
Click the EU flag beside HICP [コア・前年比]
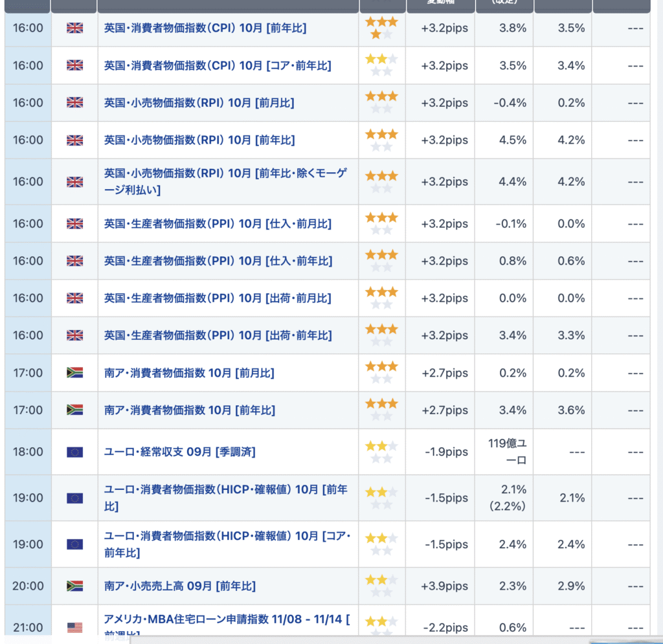[x=74, y=544]
